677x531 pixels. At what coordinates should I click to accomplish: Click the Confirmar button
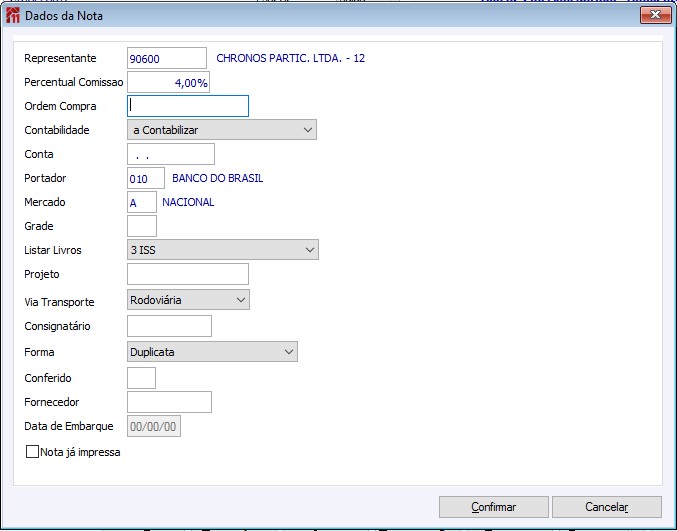494,507
